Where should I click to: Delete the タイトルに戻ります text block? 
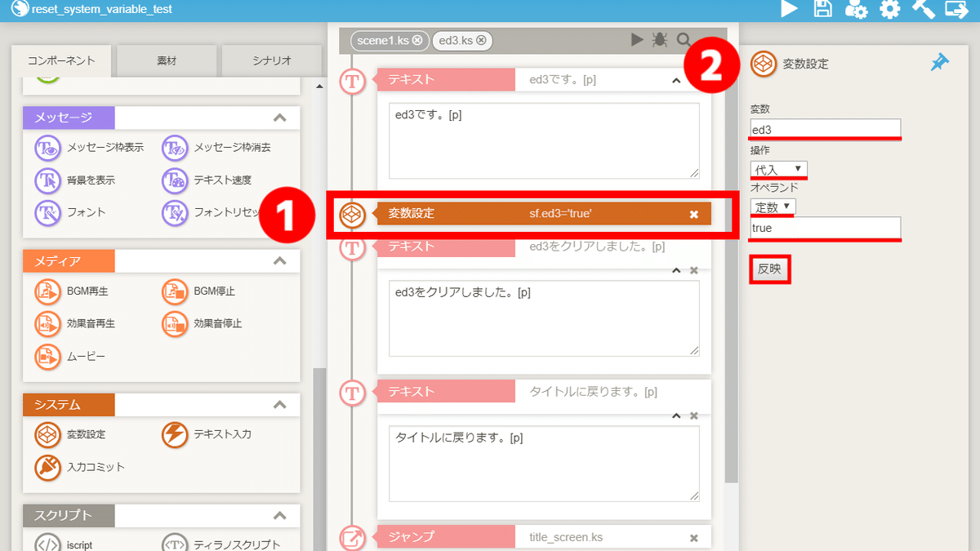click(694, 415)
